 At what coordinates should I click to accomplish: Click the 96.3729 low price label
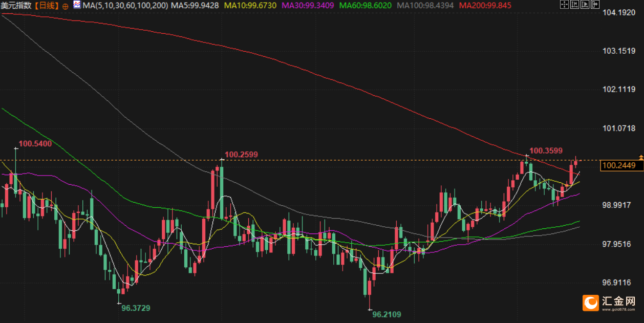[136, 308]
